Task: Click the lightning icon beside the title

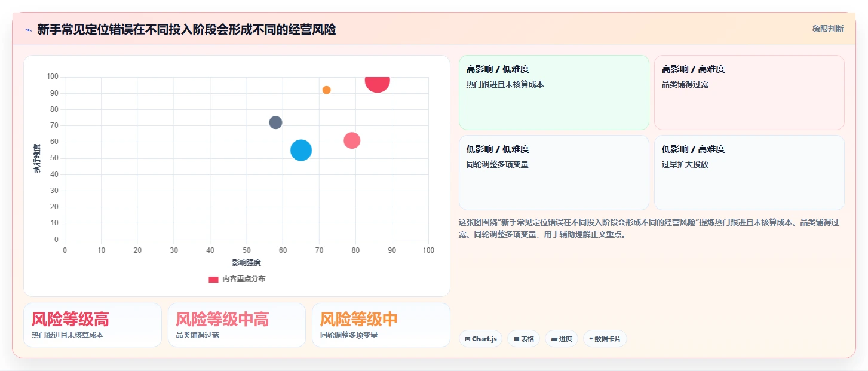Action: point(28,29)
